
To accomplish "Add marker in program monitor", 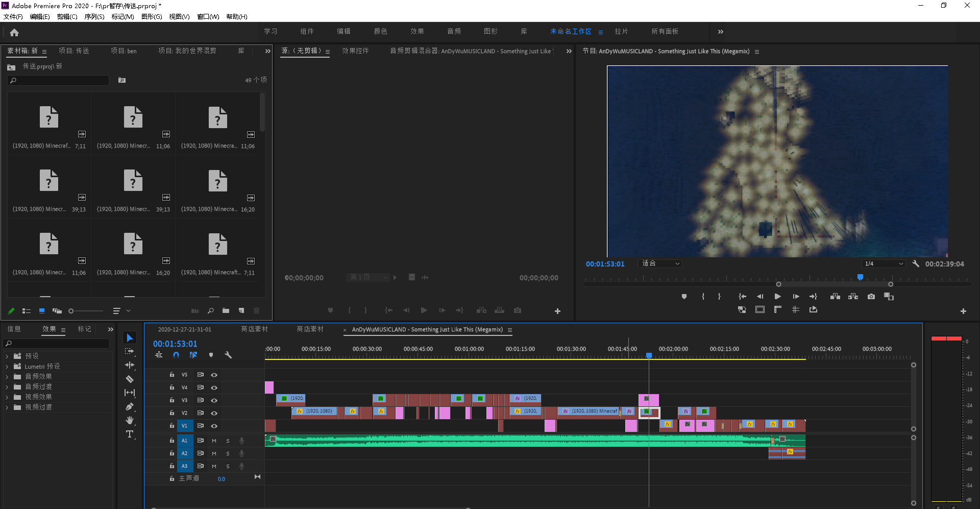I will pos(684,296).
